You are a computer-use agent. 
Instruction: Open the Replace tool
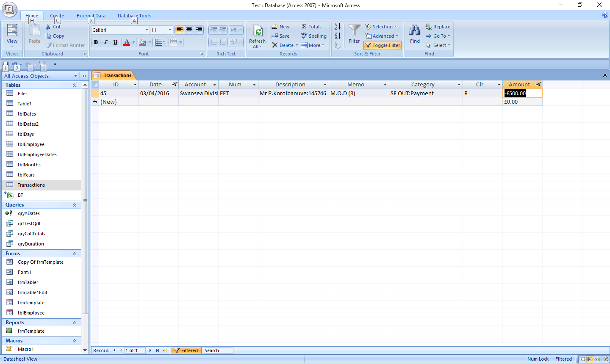pos(438,27)
